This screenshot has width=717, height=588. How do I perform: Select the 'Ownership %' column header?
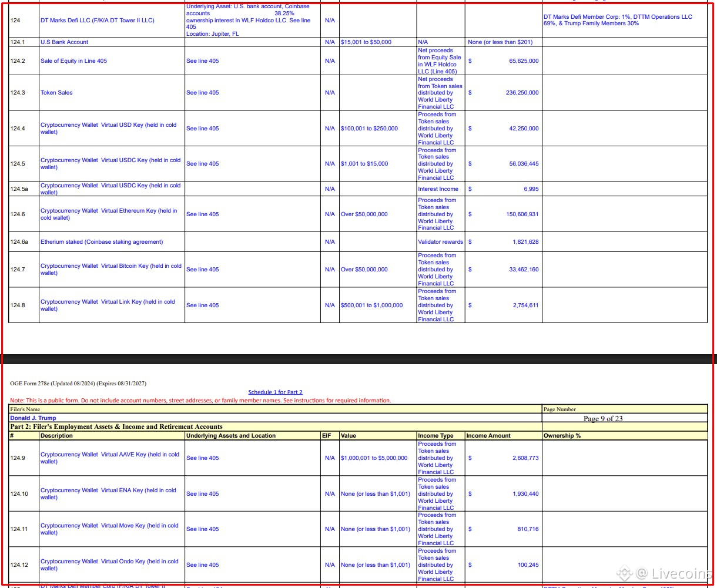tap(562, 436)
